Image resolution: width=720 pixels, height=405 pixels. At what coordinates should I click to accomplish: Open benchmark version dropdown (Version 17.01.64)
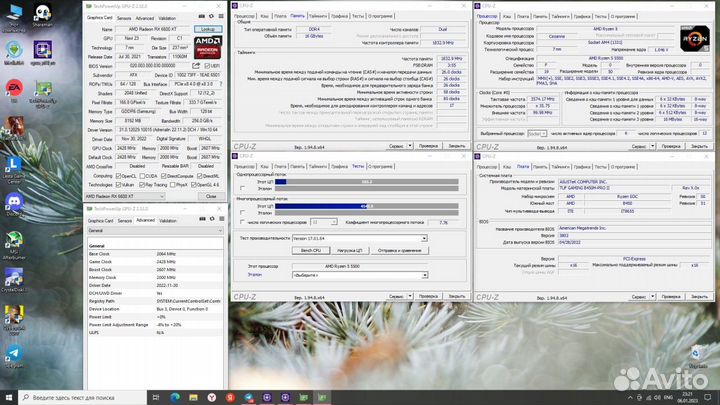[360, 238]
